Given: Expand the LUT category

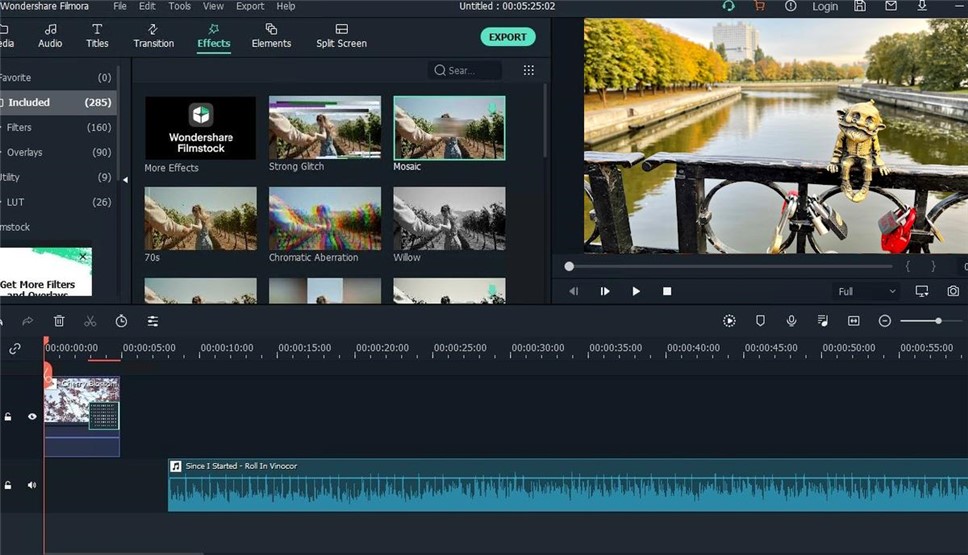Looking at the screenshot, I should (x=56, y=202).
